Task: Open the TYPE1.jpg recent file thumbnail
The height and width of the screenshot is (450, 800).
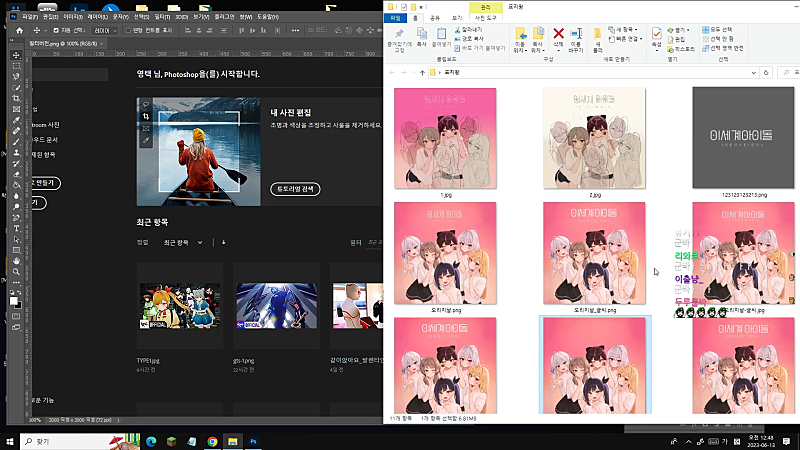Action: coord(180,305)
